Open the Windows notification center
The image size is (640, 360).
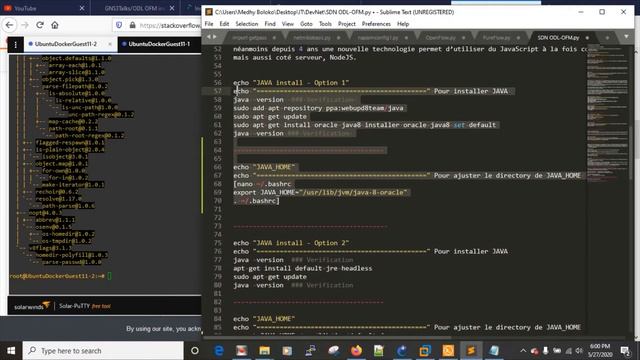[x=625, y=351]
